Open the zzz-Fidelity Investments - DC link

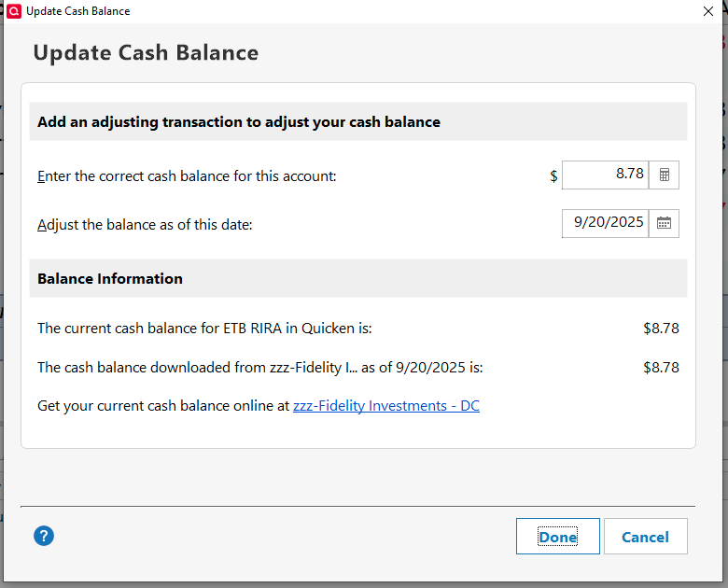pyautogui.click(x=385, y=406)
